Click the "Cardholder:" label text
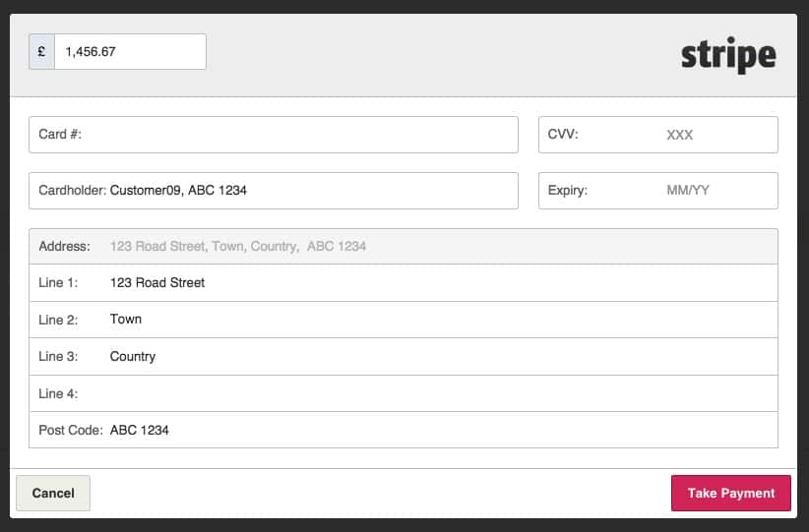Image resolution: width=809 pixels, height=532 pixels. [72, 191]
